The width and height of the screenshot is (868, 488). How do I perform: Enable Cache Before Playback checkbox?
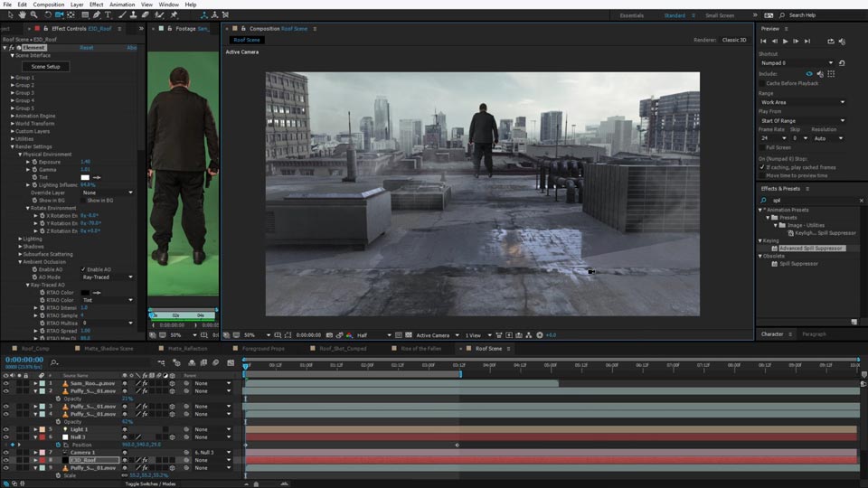762,83
